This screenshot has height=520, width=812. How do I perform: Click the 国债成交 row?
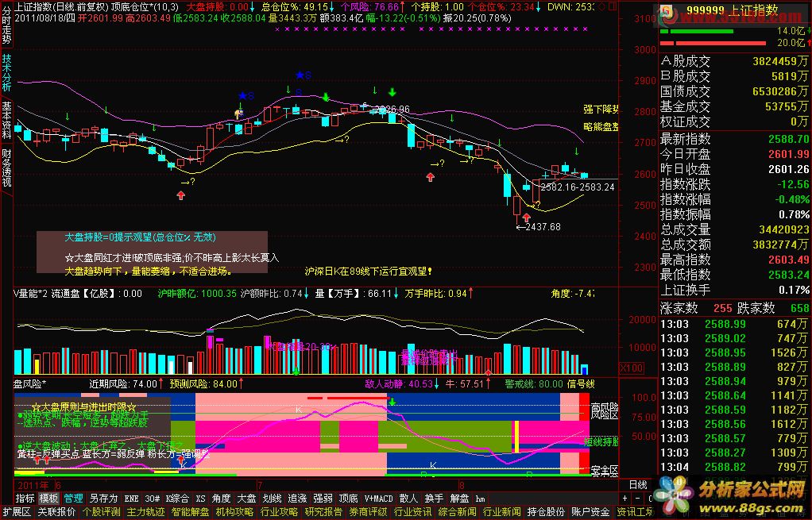coord(734,91)
